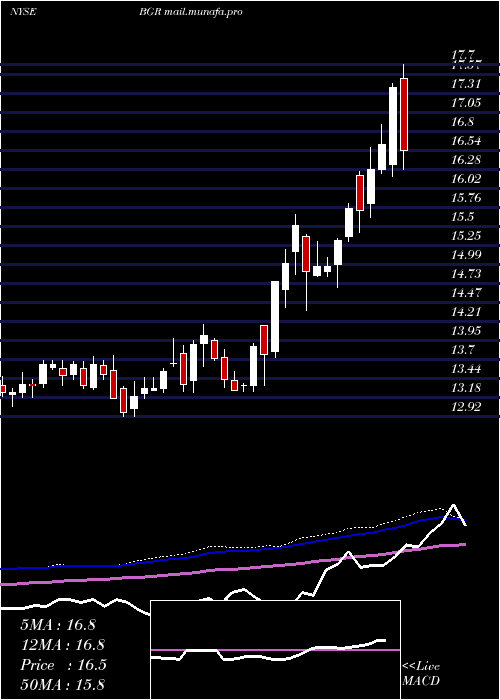Click the 5MA : 16.8 readout

click(x=58, y=625)
